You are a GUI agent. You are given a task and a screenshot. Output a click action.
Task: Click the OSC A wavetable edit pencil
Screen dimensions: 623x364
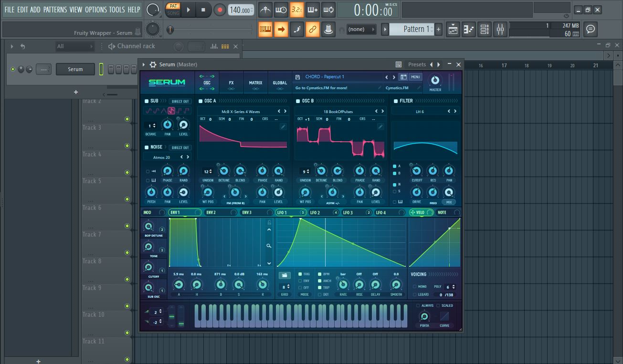coord(283,126)
